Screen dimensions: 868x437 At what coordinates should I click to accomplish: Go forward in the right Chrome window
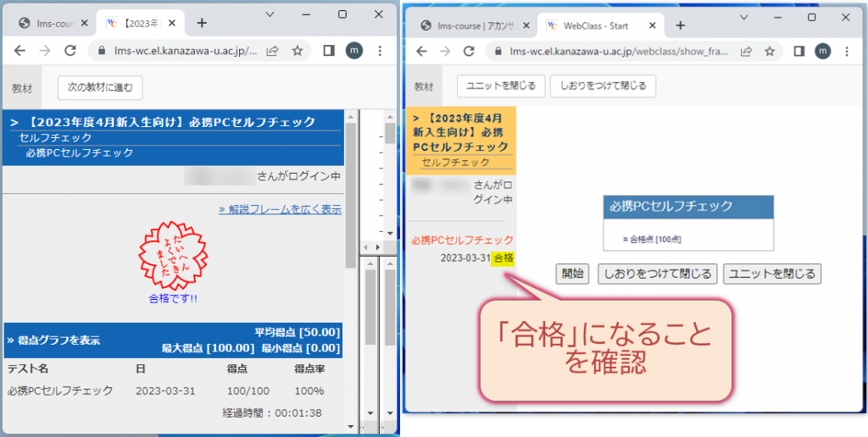[444, 51]
